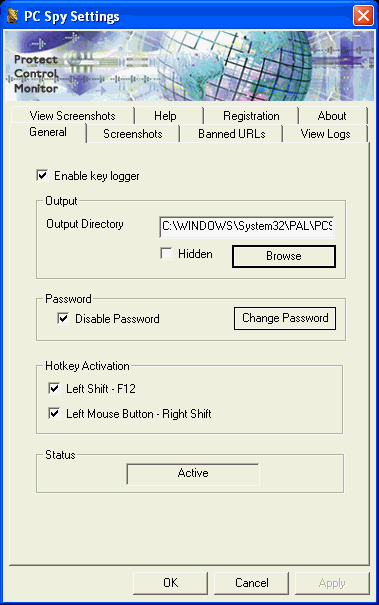Open the View Screenshots tab
This screenshot has height=605, width=379.
(x=73, y=116)
